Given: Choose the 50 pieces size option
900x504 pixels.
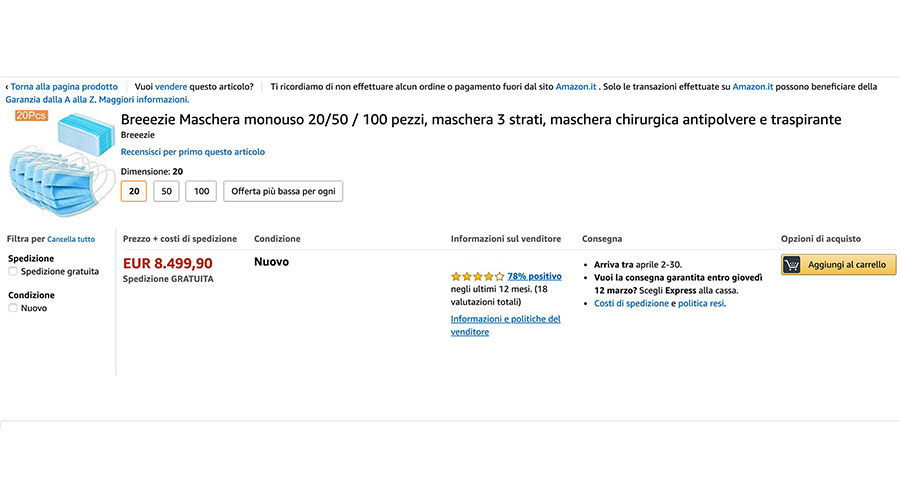Looking at the screenshot, I should point(166,191).
